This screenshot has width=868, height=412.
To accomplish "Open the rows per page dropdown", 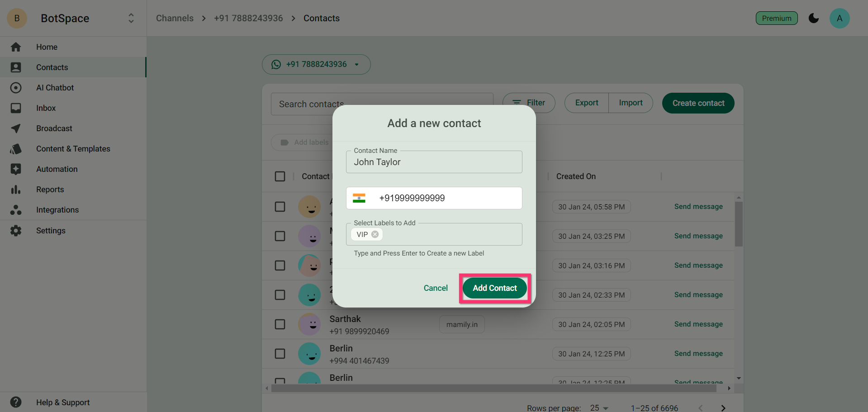I will (599, 408).
